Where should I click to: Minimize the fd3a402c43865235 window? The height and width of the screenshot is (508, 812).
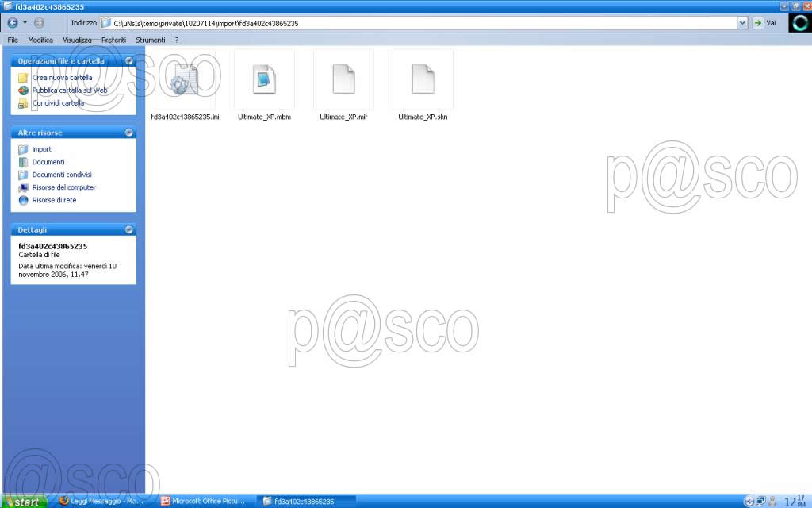[784, 6]
